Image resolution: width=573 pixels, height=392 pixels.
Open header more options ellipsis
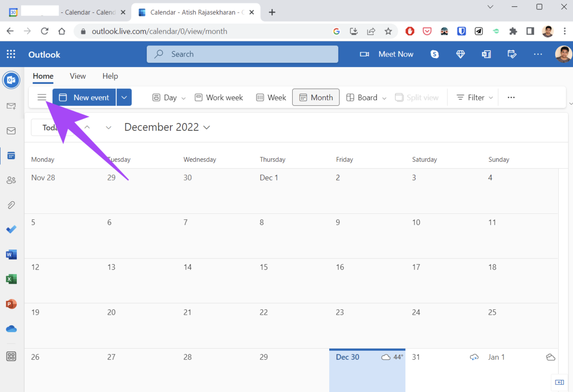[x=538, y=54]
